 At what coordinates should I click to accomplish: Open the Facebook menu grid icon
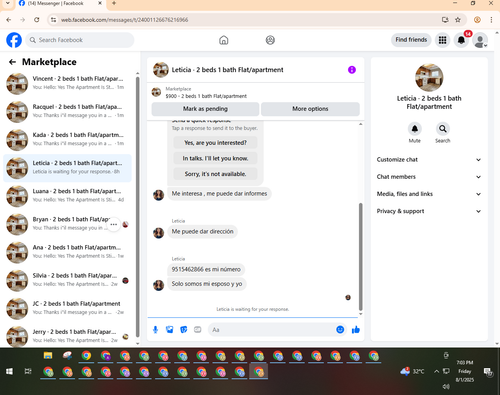point(442,40)
